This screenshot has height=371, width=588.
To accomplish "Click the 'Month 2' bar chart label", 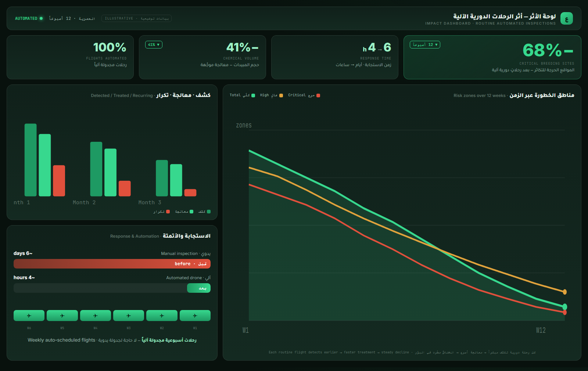I will click(x=84, y=202).
